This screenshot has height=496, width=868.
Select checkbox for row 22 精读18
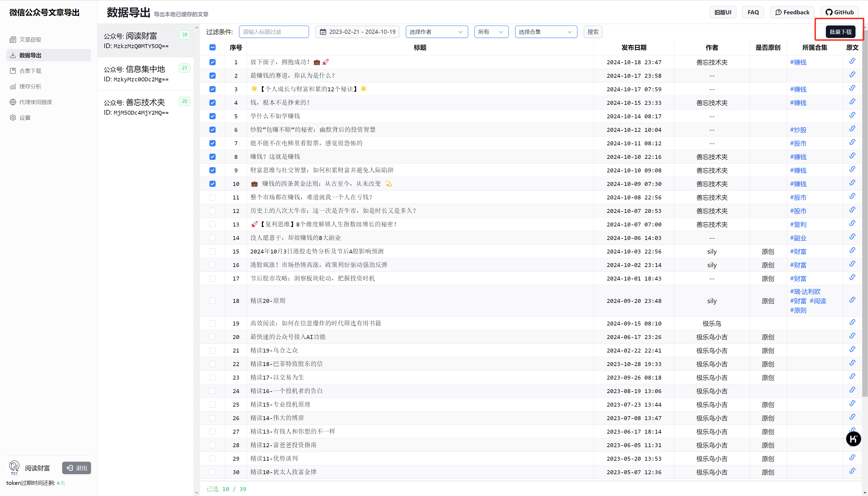[212, 364]
